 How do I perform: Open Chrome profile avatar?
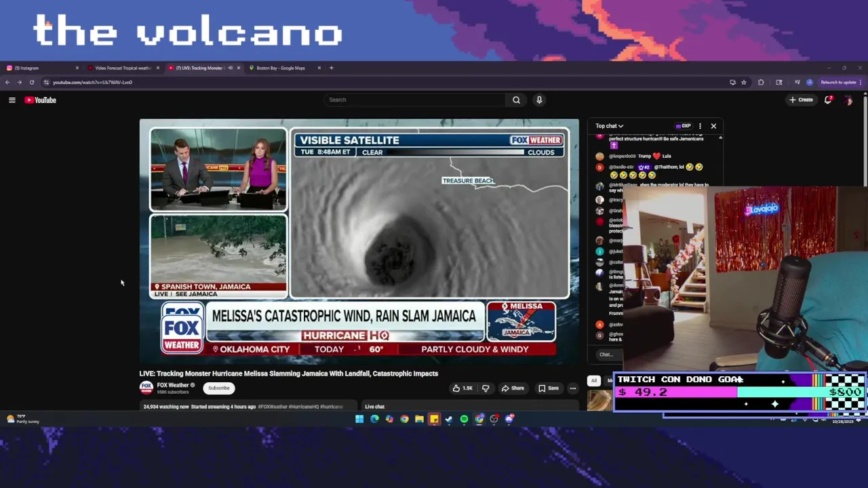click(x=810, y=82)
